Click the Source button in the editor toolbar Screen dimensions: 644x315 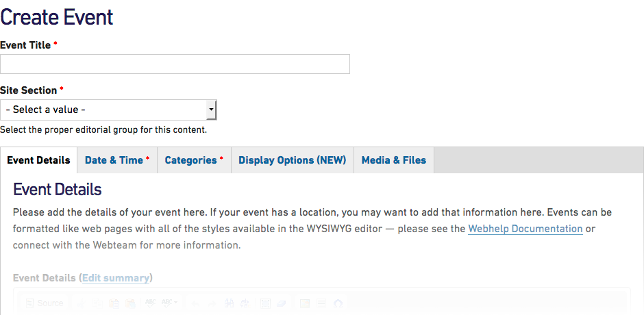pyautogui.click(x=45, y=303)
